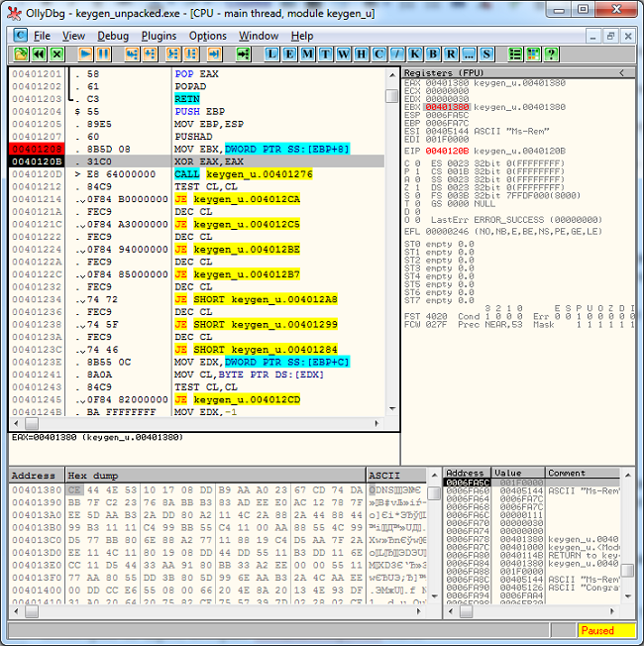Show Threads via the T button
Screen dimensions: 644x646
pos(326,54)
